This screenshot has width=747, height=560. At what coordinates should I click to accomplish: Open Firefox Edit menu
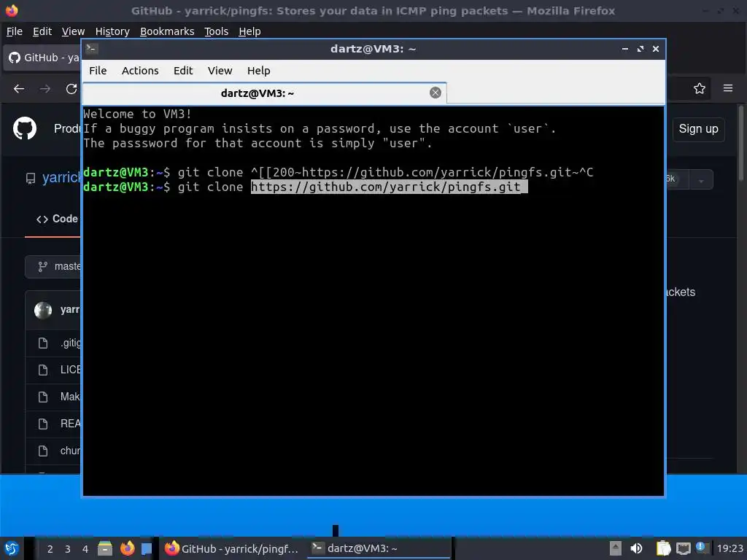(42, 31)
